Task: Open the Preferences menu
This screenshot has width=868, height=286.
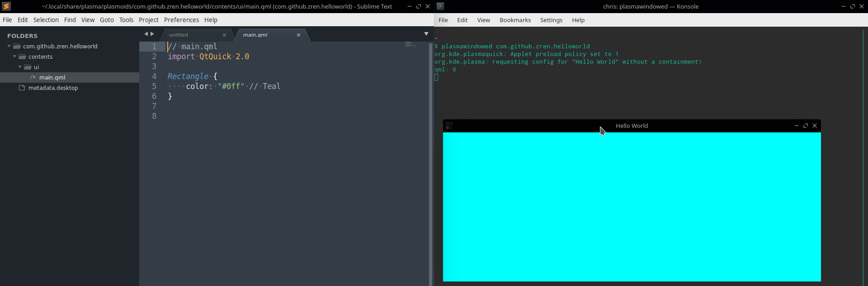Action: [181, 20]
